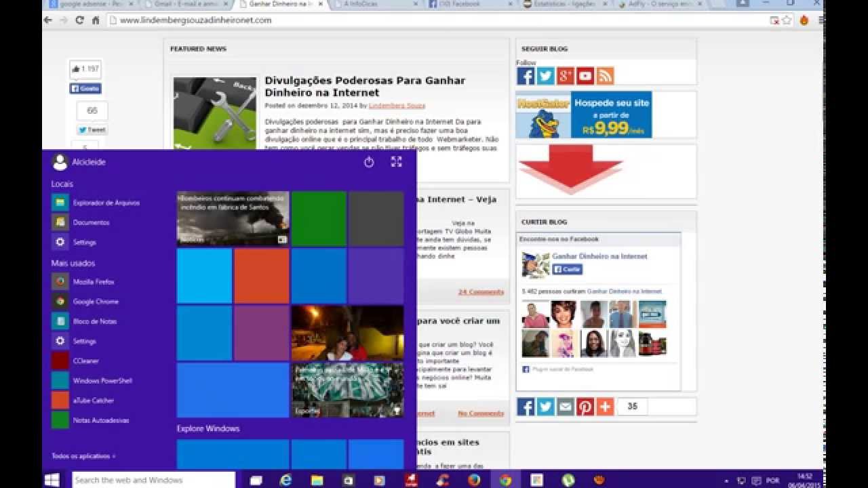Click blog's Facebook follow icon under Seguir Blog
This screenshot has width=868, height=488.
[526, 76]
